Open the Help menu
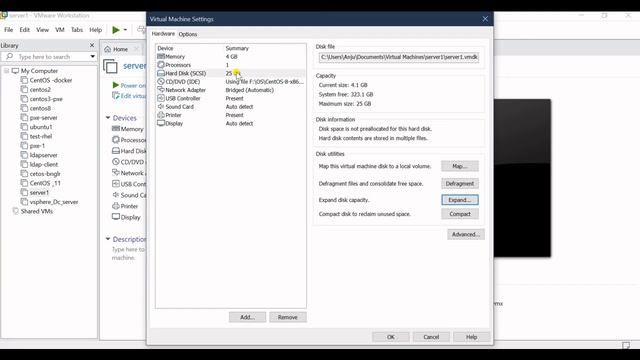 click(x=96, y=30)
